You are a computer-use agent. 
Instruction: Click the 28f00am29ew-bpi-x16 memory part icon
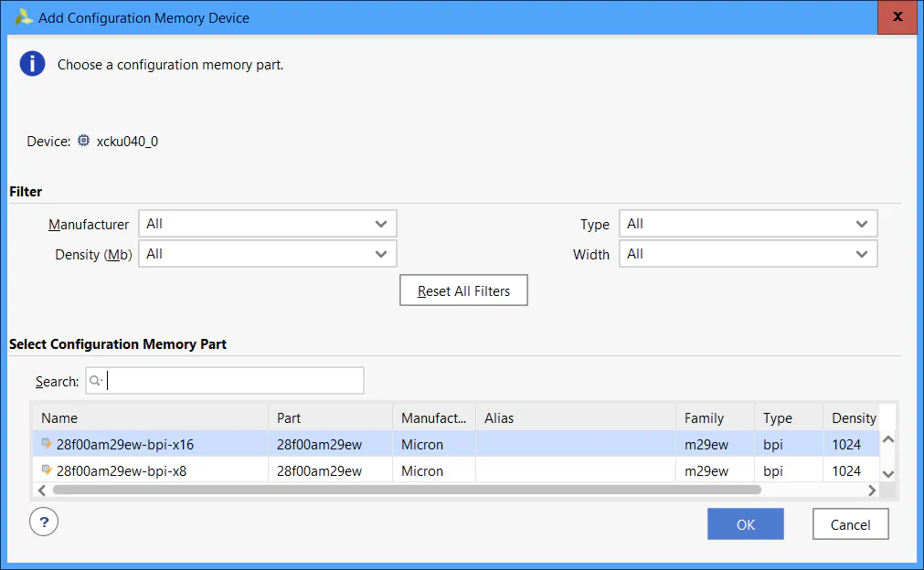click(x=47, y=444)
